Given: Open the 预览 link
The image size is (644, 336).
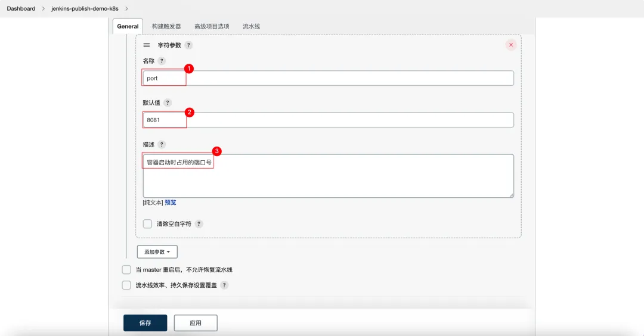Looking at the screenshot, I should (171, 203).
